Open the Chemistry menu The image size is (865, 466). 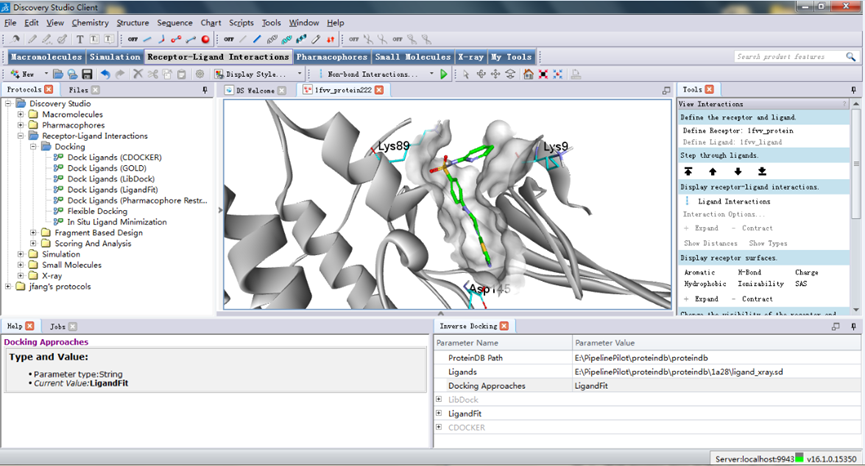point(90,23)
